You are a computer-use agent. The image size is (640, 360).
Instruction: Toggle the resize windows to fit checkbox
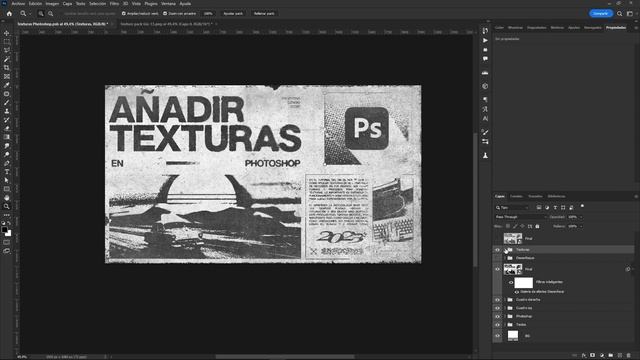(x=124, y=13)
